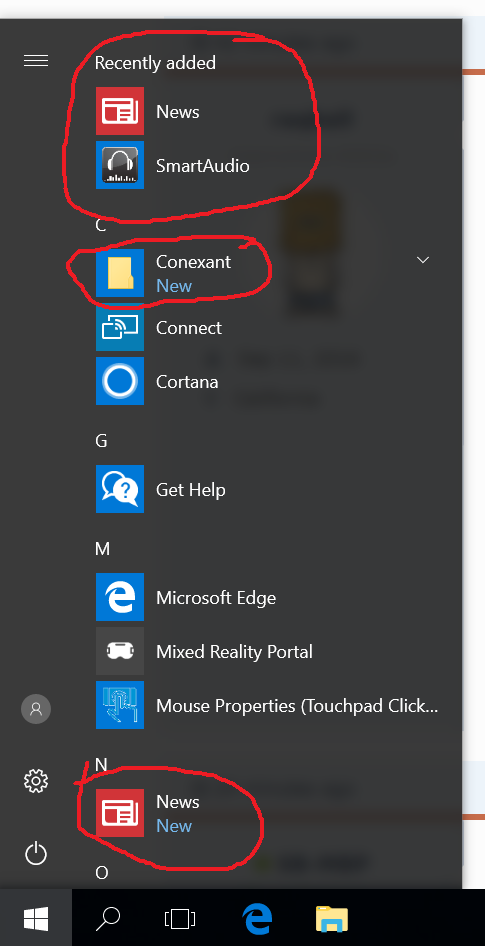Open News in the Recently added section
Viewport: 485px width, 946px height.
point(265,111)
